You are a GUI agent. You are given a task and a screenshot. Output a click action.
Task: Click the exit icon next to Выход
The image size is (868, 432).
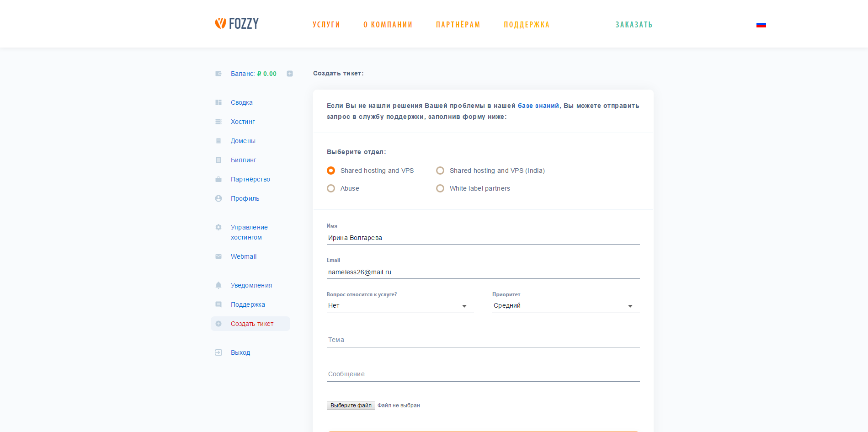(x=218, y=352)
